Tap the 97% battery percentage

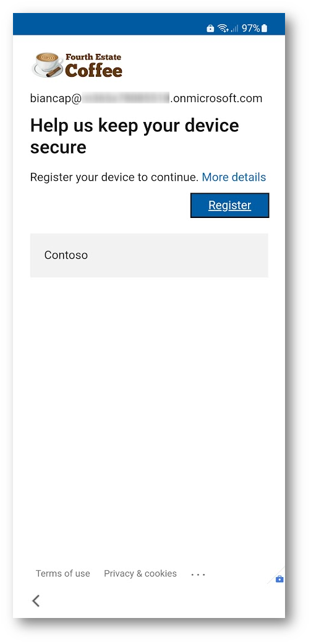(x=250, y=28)
